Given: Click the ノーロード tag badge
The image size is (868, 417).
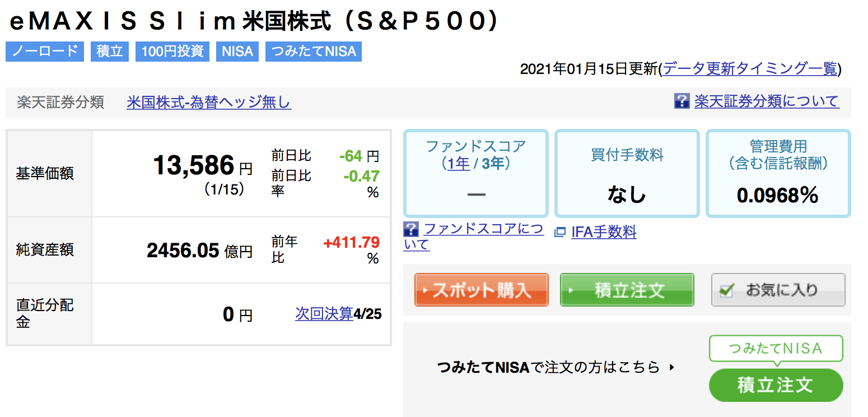Looking at the screenshot, I should [x=45, y=52].
